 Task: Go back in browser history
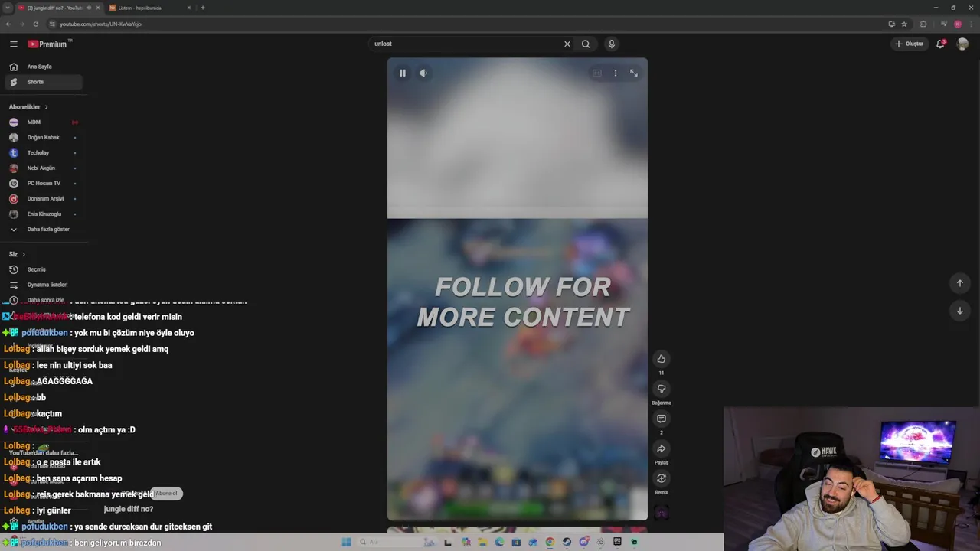click(x=8, y=24)
